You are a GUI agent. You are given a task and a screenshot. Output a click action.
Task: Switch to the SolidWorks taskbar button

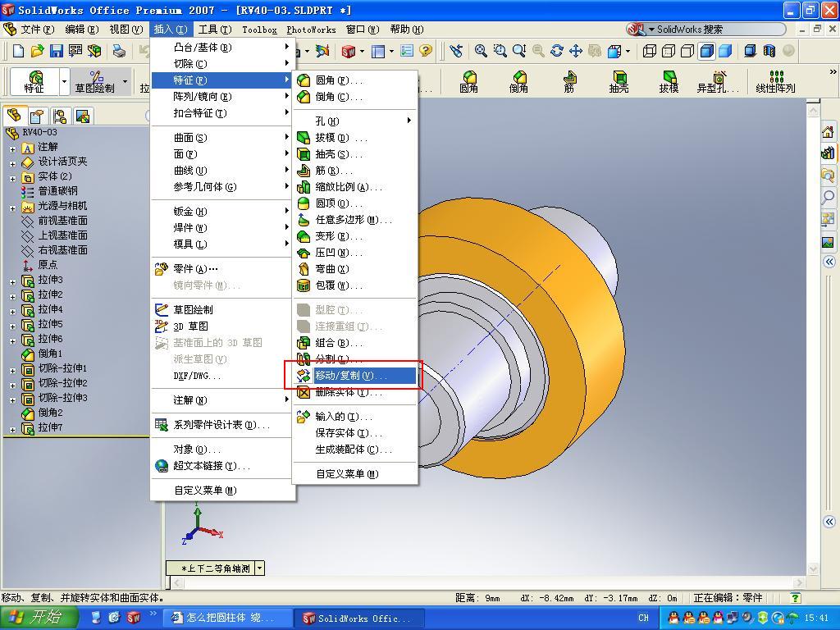[x=359, y=619]
